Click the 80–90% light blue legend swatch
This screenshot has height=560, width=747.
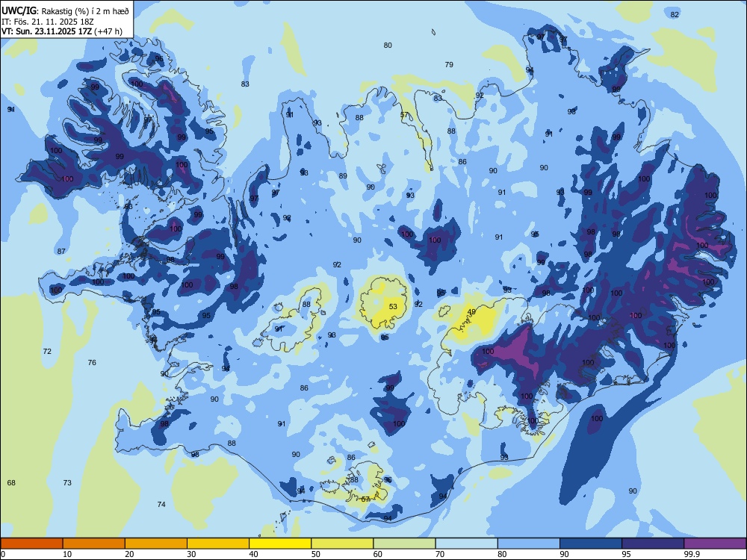[x=528, y=544]
